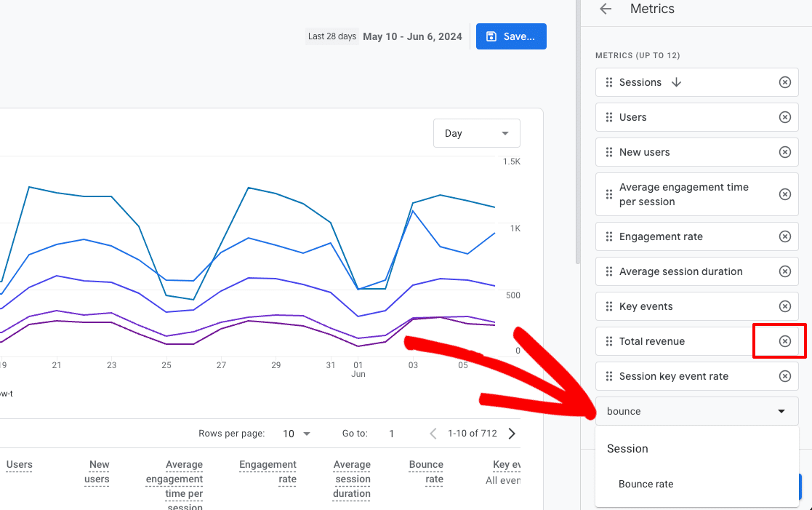Open the Rows per page dropdown
812x510 pixels.
point(297,433)
